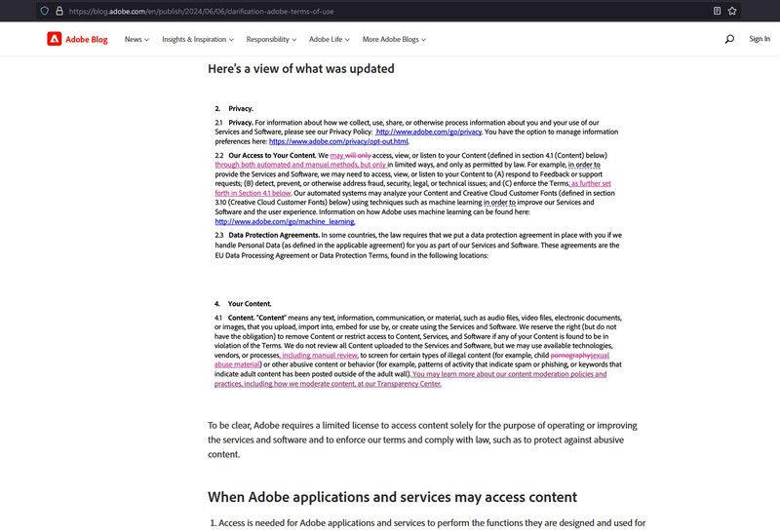Click the '2.2 Our Access to Your Content' label
Image resolution: width=780 pixels, height=532 pixels.
(x=265, y=155)
